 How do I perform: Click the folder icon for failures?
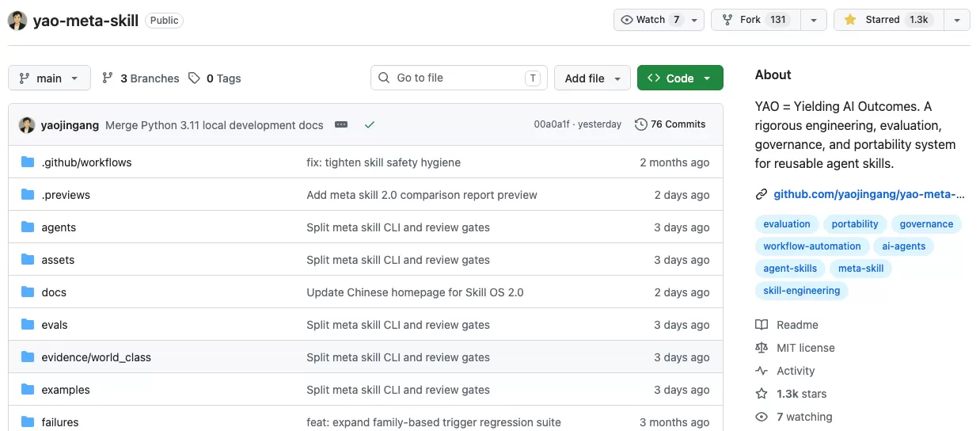(x=28, y=421)
